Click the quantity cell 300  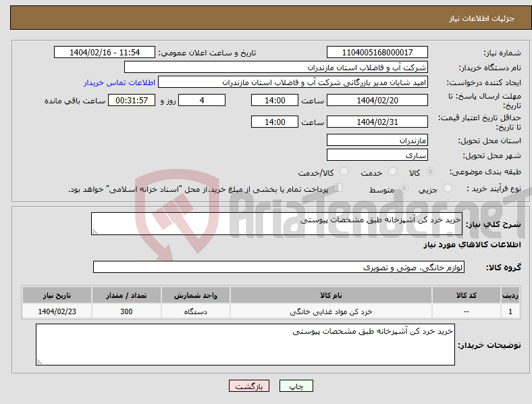pos(126,311)
